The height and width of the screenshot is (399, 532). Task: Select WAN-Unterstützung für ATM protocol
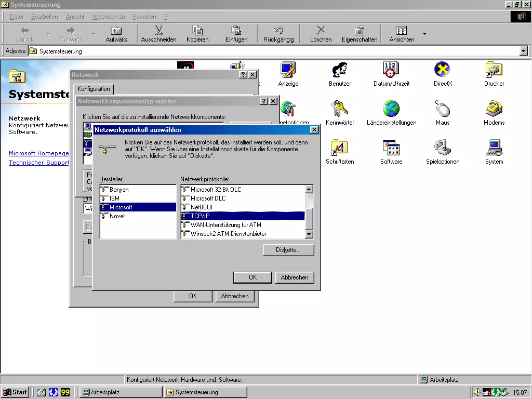243,224
